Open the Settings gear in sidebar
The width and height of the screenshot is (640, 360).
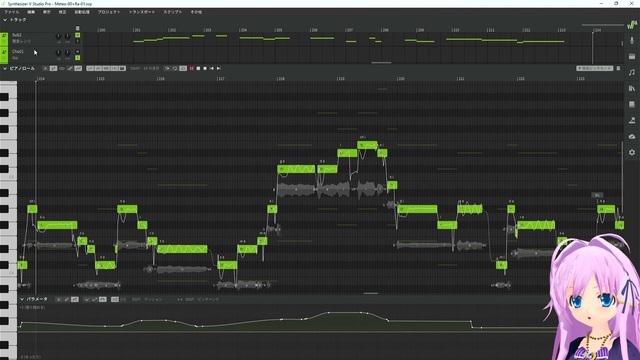[632, 152]
